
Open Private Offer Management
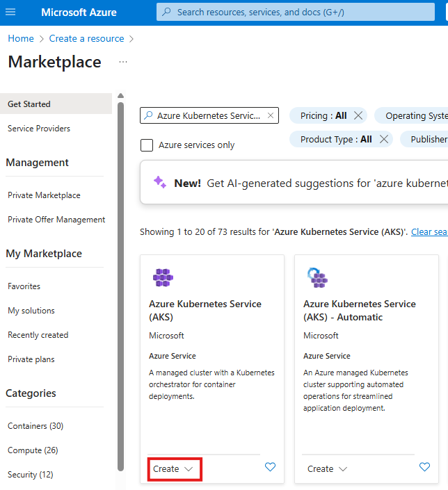click(56, 220)
